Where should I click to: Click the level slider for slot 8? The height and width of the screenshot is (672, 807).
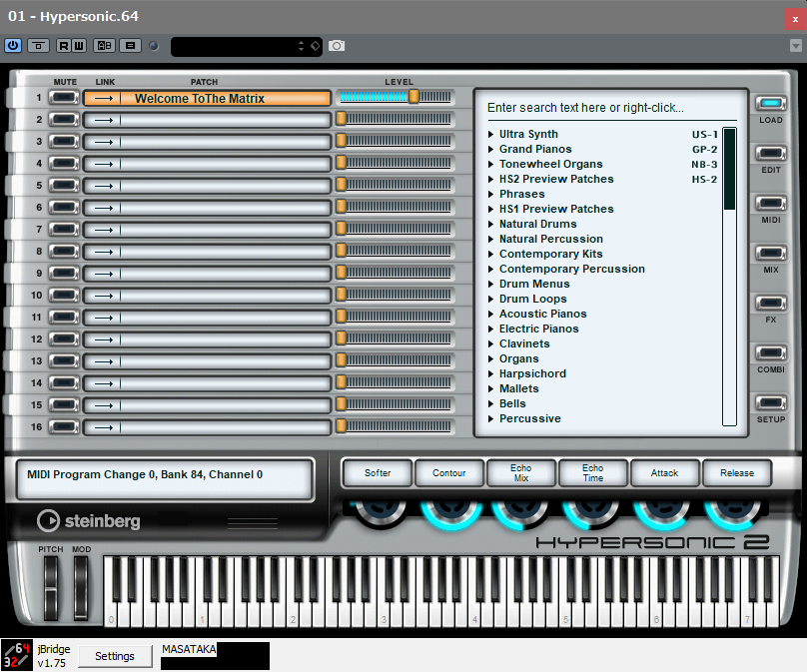click(396, 251)
